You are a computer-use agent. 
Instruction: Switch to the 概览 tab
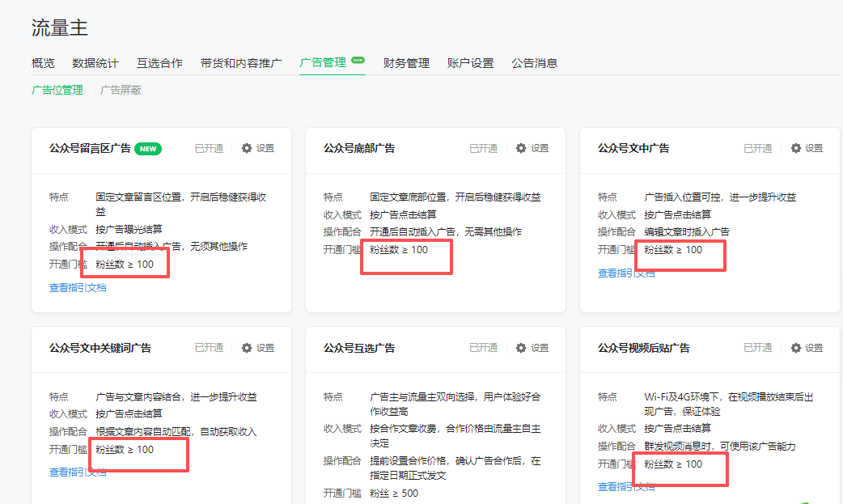click(x=42, y=62)
